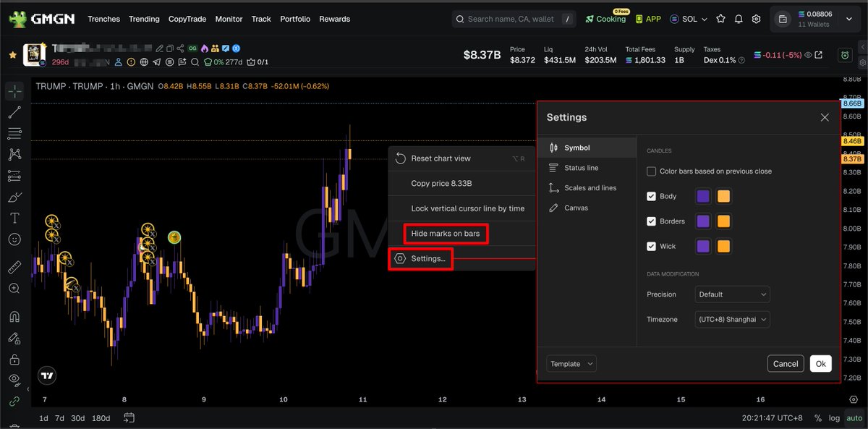Uncheck the Wick checkbox
Screen dimensions: 868x429
(652, 246)
